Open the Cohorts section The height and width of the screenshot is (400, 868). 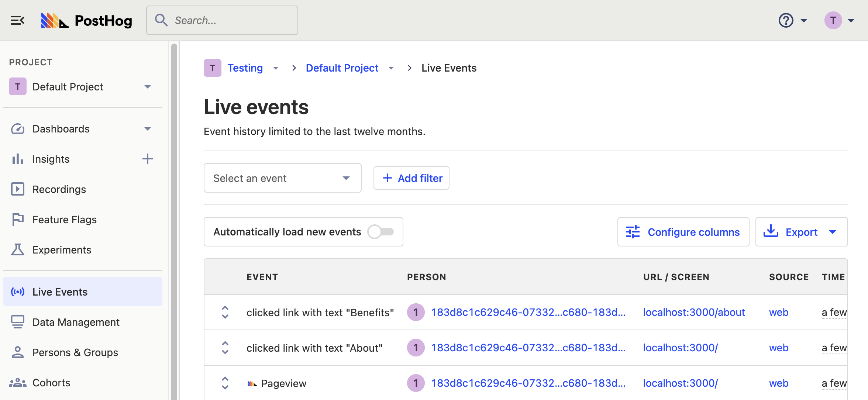coord(51,383)
